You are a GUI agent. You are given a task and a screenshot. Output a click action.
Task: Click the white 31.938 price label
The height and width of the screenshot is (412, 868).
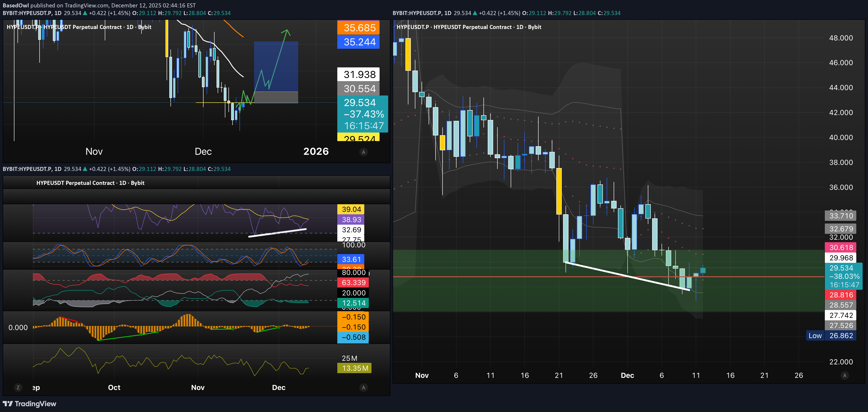pos(358,74)
